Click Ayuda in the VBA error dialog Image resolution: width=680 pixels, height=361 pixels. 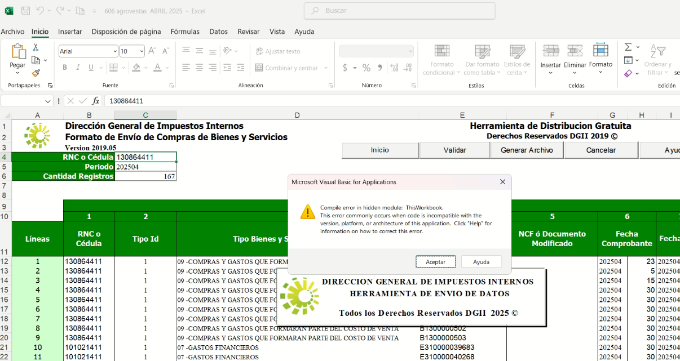point(481,262)
